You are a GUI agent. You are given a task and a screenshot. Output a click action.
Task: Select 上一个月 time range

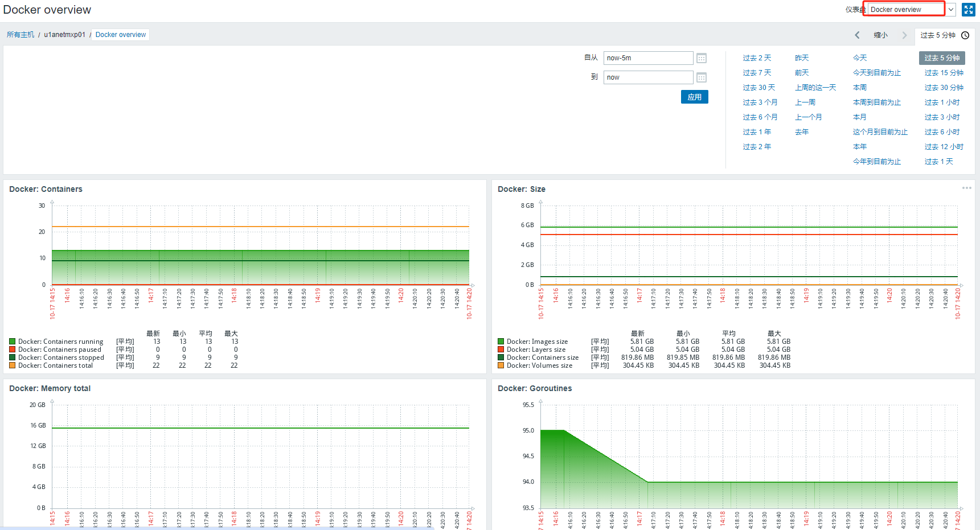pos(809,117)
